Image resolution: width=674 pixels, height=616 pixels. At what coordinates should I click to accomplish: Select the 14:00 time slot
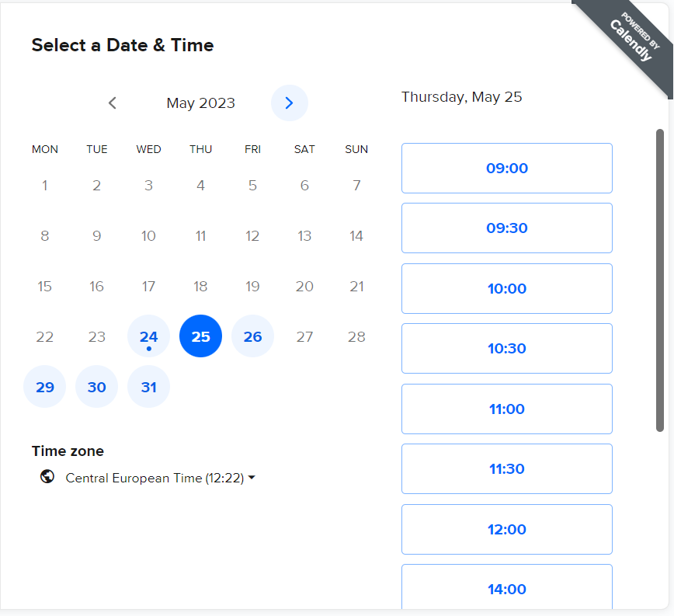pos(506,589)
